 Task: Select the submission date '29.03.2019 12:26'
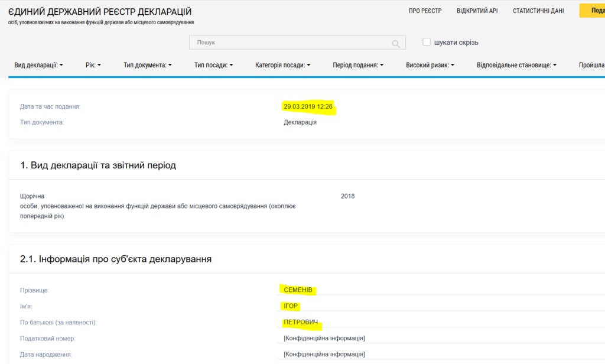(308, 106)
